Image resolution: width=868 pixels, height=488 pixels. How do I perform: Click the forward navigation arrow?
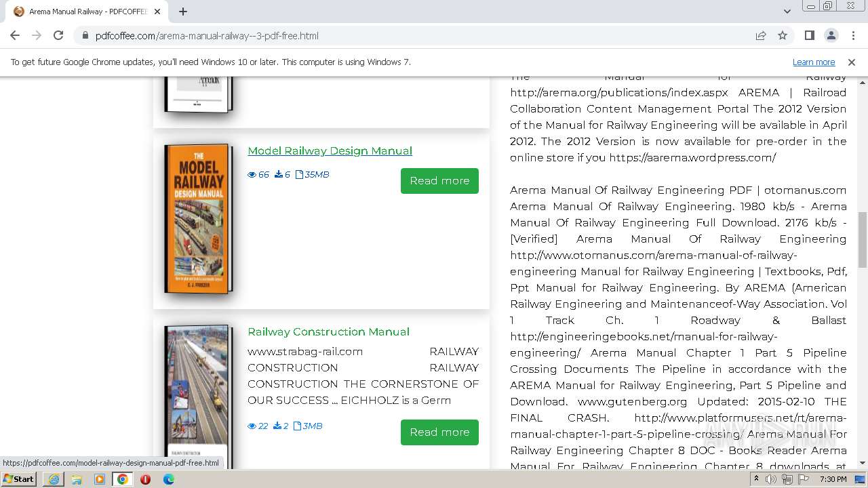pos(37,35)
